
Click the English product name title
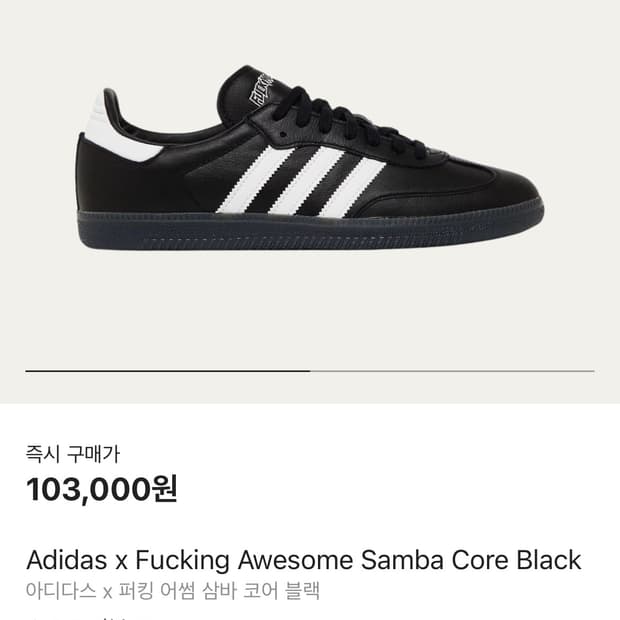point(303,560)
